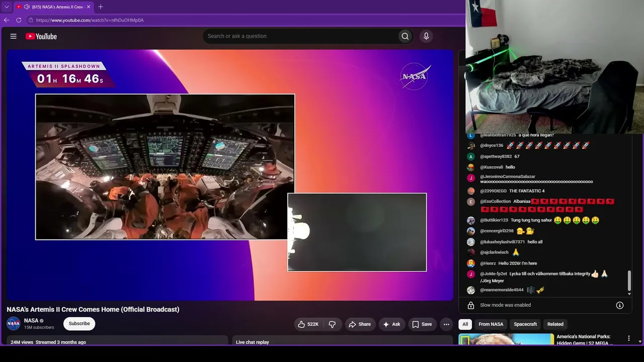Go back using browser back arrow
Screen dimensions: 644x362
pos(7,20)
